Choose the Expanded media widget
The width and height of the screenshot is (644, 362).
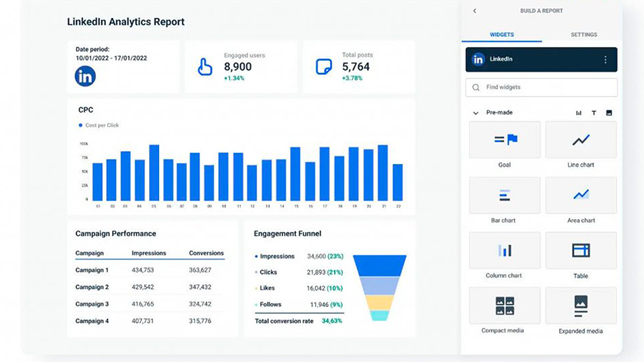580,306
